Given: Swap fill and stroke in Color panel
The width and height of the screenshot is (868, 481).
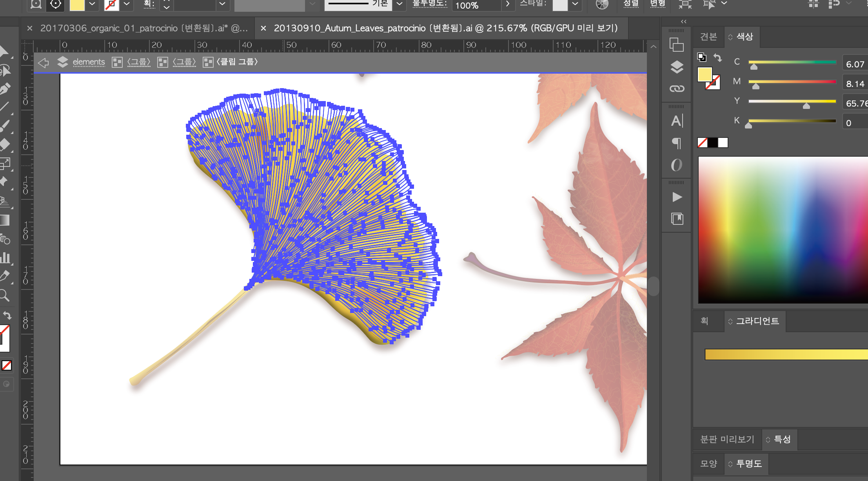Looking at the screenshot, I should pos(717,58).
